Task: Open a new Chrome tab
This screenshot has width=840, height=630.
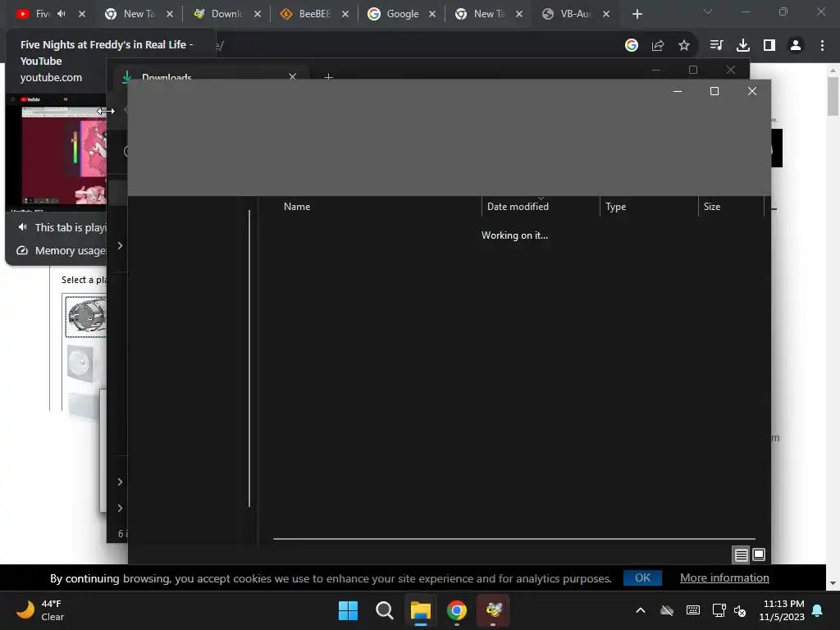Action: click(637, 14)
